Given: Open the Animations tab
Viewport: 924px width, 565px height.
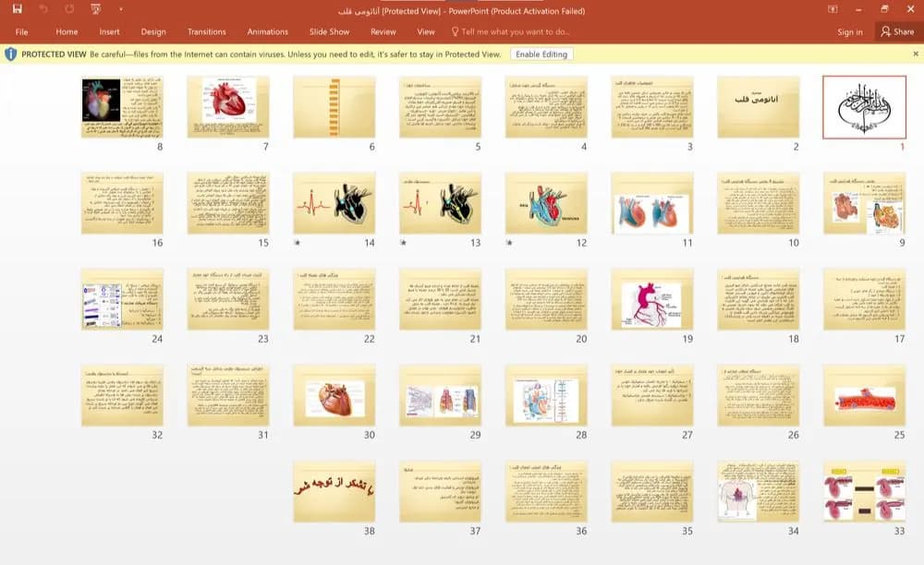Looking at the screenshot, I should 268,31.
